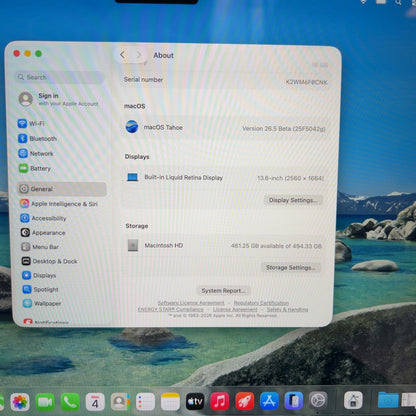
Task: Click the Version 26.5 Beta text
Action: tap(284, 129)
